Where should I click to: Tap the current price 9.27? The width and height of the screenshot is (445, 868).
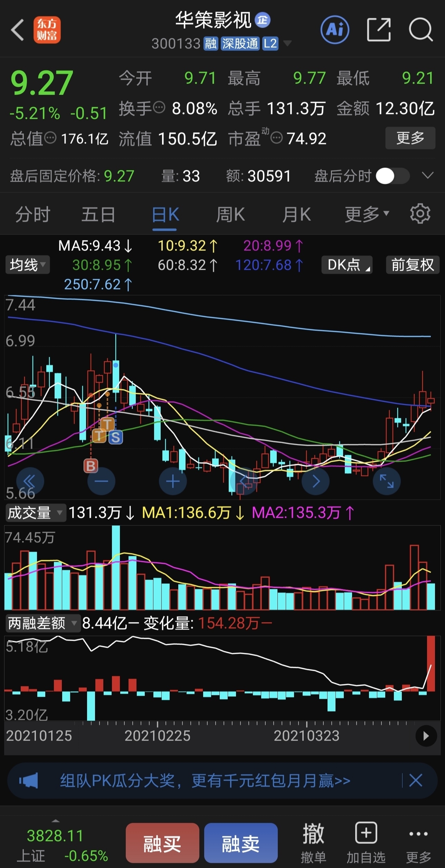[42, 83]
